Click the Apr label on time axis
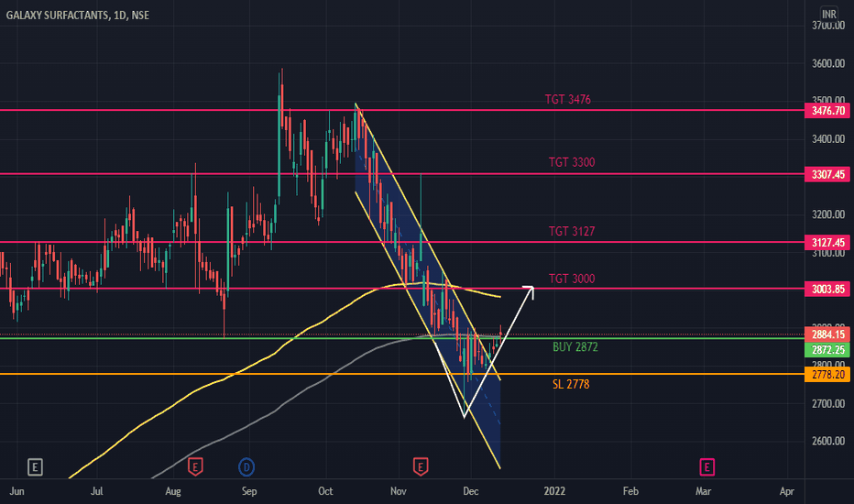Screen dimensions: 854x504 point(786,491)
